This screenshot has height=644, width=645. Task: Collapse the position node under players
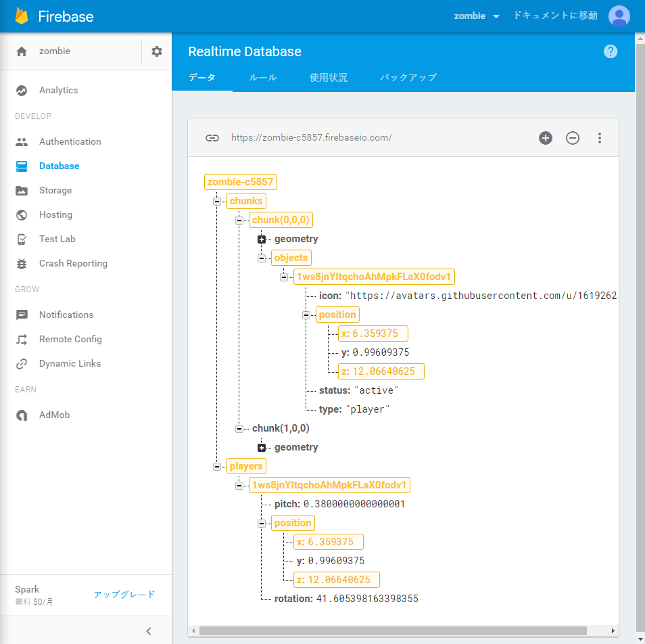261,523
